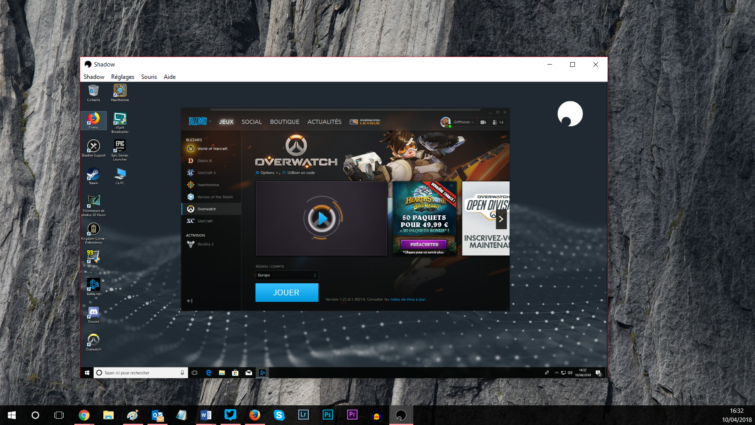Expand the Overwatch Options dropdown

(x=267, y=173)
